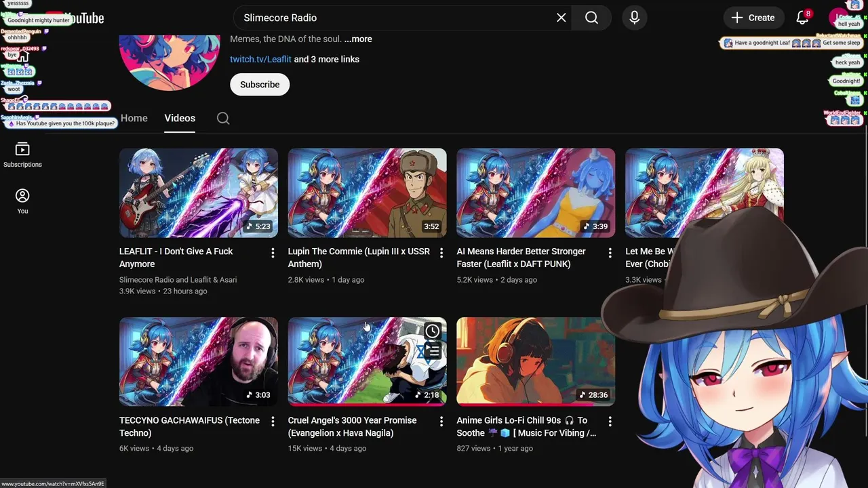
Task: Open options menu for AI Means Harder Better video
Action: click(610, 253)
